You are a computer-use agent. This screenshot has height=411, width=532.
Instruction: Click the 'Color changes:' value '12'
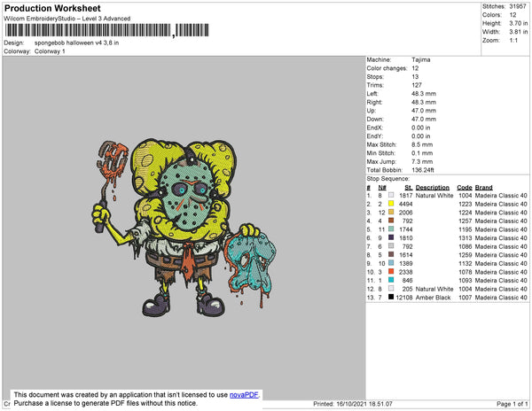(x=415, y=68)
